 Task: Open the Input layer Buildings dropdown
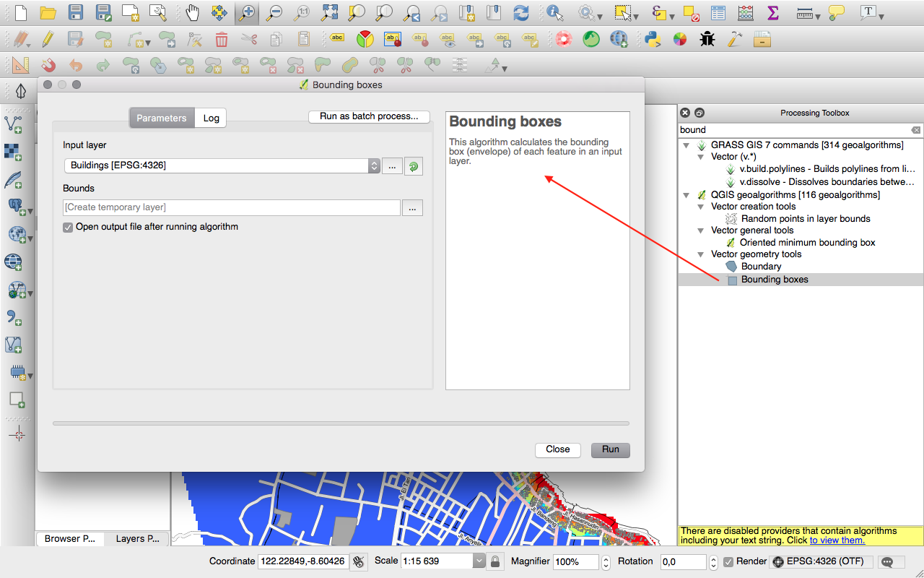tap(222, 165)
